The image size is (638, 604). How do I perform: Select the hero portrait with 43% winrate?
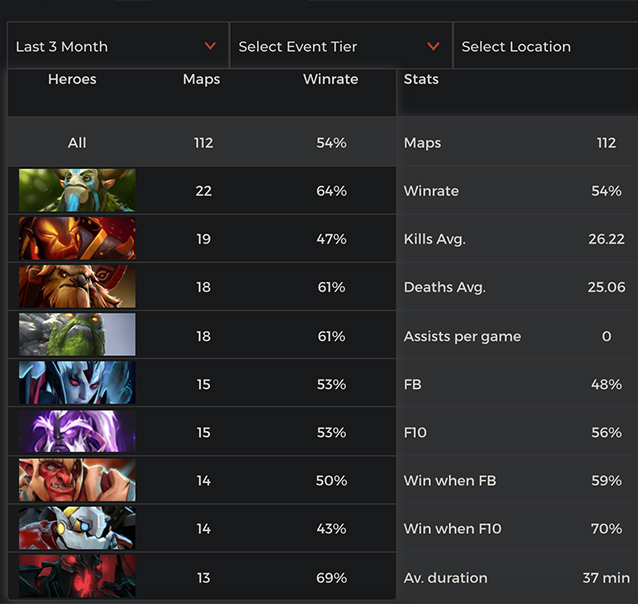point(77,529)
